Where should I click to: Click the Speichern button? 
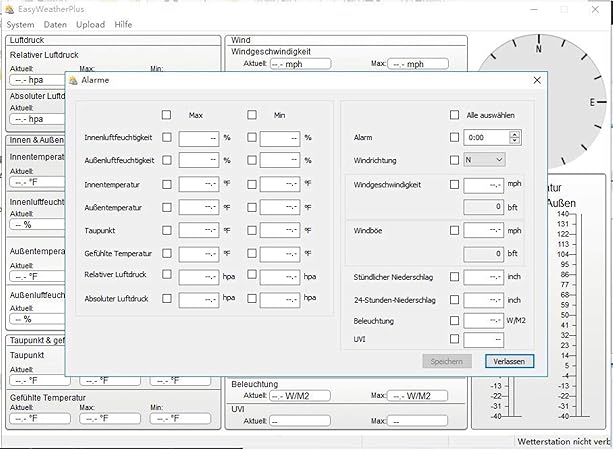[447, 361]
